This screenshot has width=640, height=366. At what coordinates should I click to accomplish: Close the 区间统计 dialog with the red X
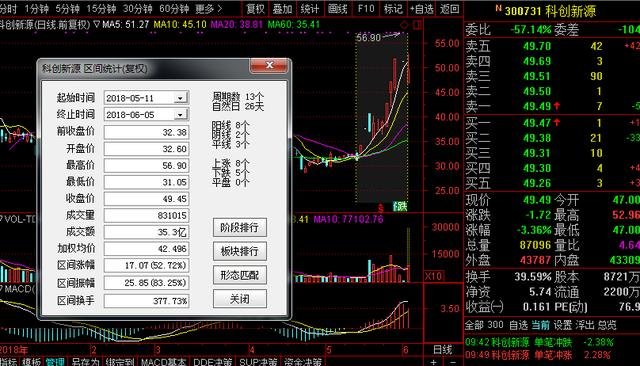(269, 65)
